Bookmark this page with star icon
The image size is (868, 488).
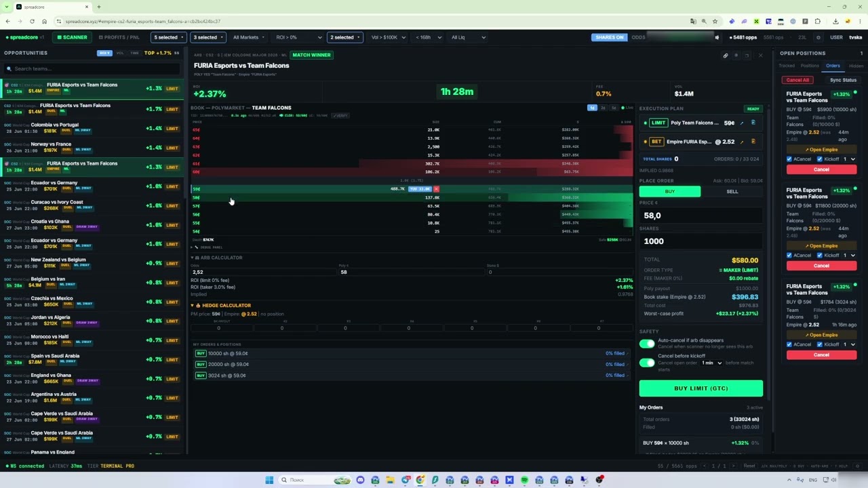tap(715, 21)
